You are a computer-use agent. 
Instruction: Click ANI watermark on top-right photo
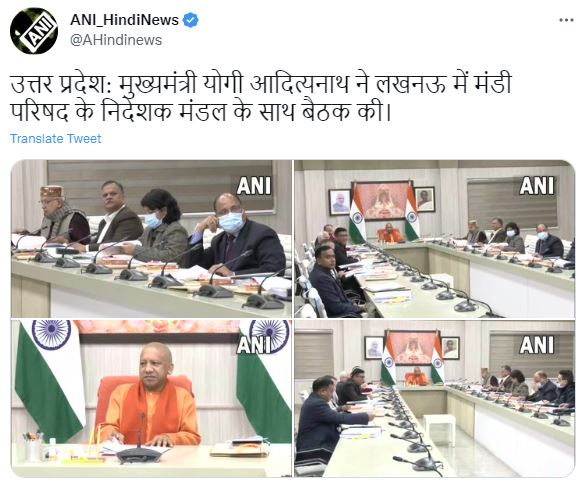[537, 186]
